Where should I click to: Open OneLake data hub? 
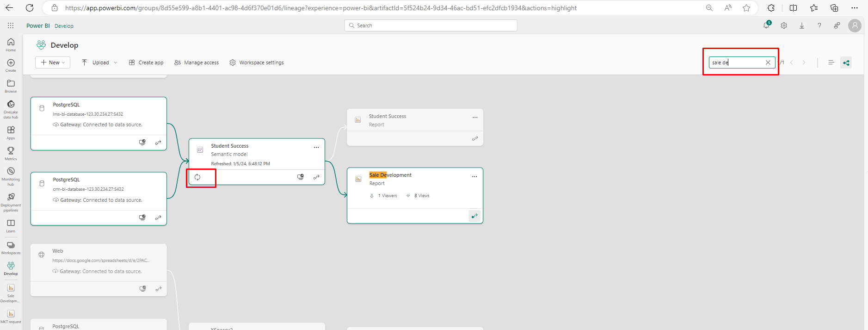click(11, 110)
